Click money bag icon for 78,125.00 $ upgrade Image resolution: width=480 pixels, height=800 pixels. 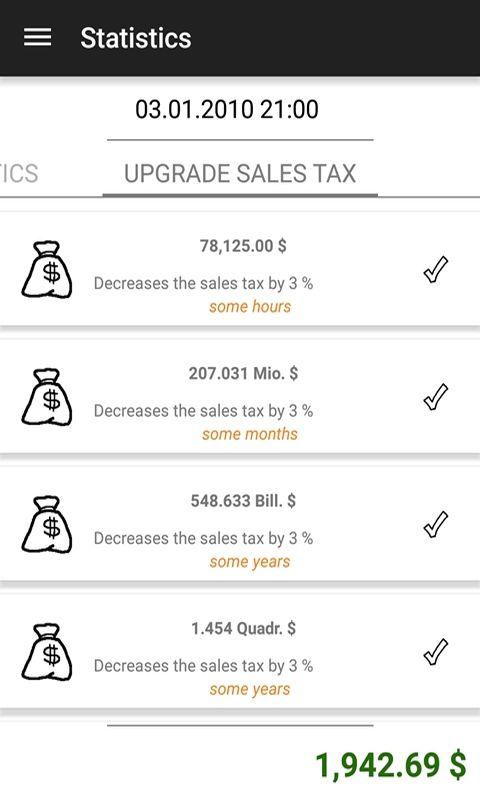click(47, 269)
